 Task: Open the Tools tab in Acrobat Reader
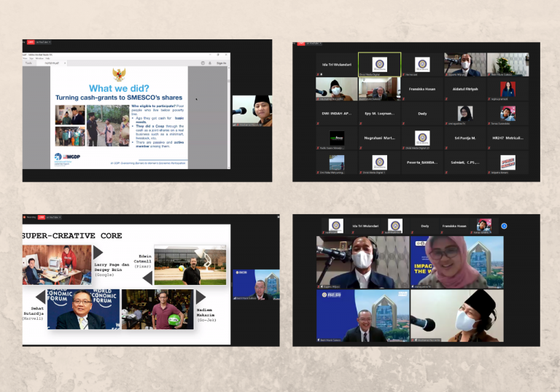point(28,63)
